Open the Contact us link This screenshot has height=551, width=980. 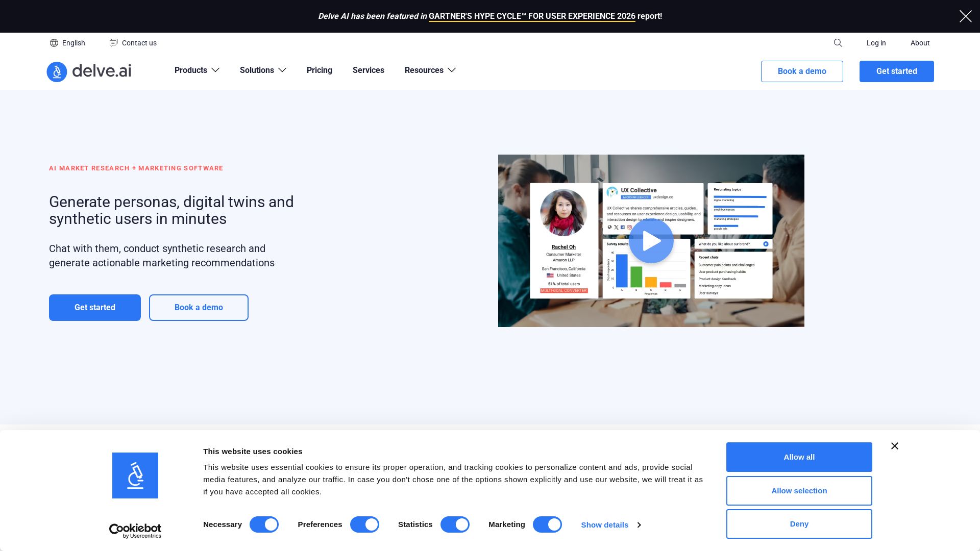point(139,43)
